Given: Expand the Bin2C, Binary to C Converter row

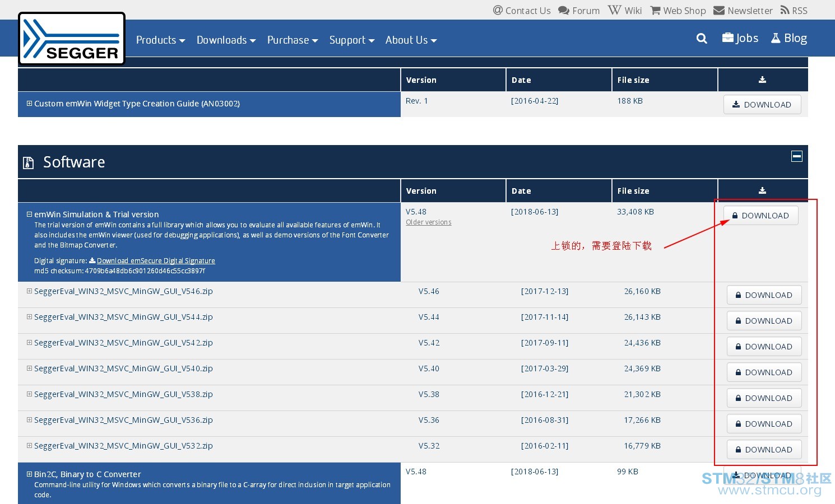Looking at the screenshot, I should tap(30, 474).
